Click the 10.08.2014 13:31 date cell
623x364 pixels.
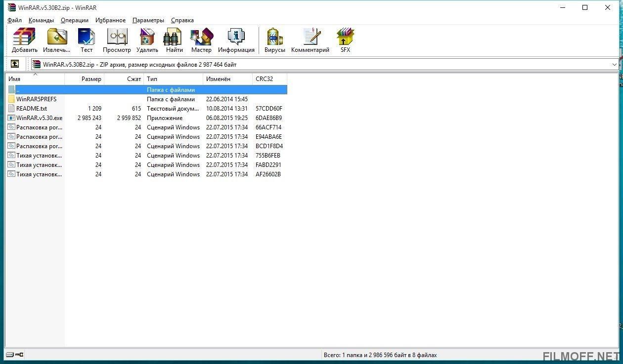pyautogui.click(x=226, y=108)
